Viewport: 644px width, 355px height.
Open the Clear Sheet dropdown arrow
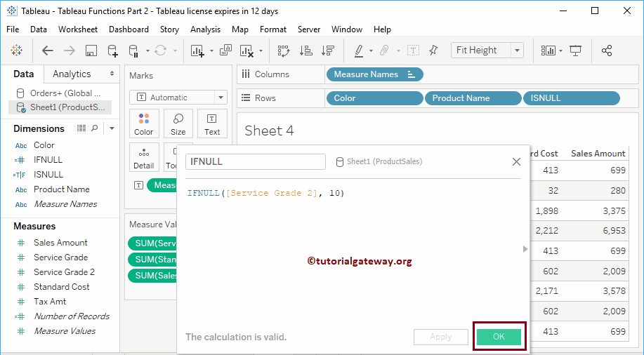click(x=261, y=51)
